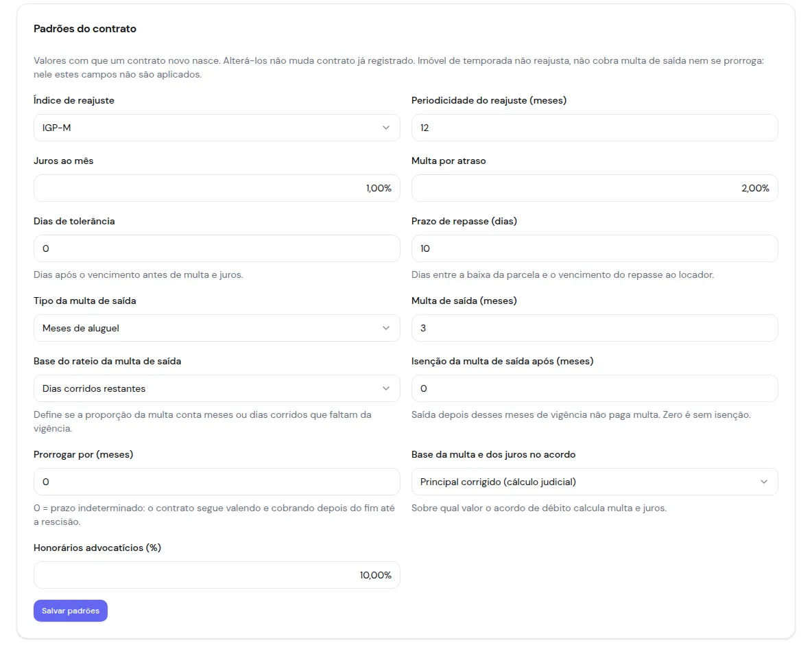The width and height of the screenshot is (812, 645).
Task: Click the Índice de reajuste label
Action: click(74, 100)
